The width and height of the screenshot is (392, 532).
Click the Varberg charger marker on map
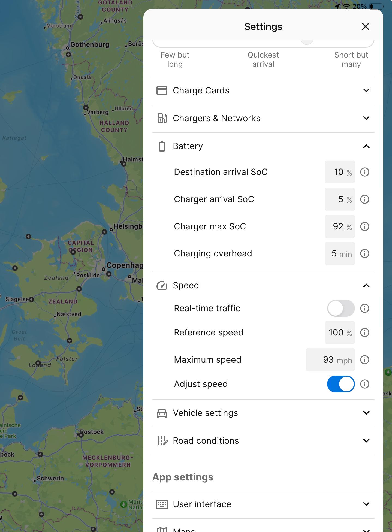(x=86, y=108)
